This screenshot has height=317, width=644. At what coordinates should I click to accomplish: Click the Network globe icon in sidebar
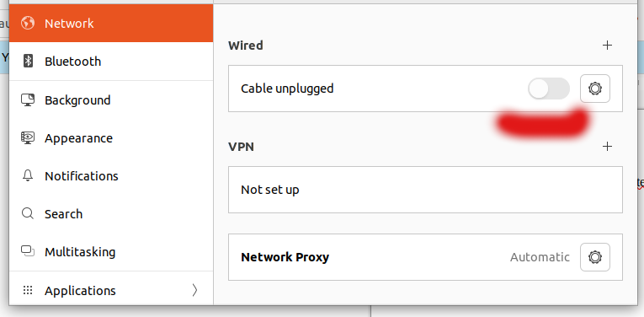pos(28,23)
